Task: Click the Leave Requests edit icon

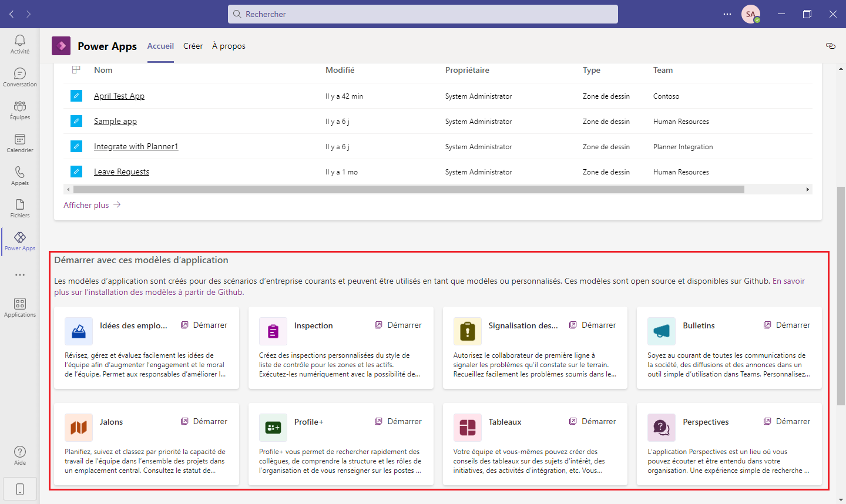Action: point(76,172)
